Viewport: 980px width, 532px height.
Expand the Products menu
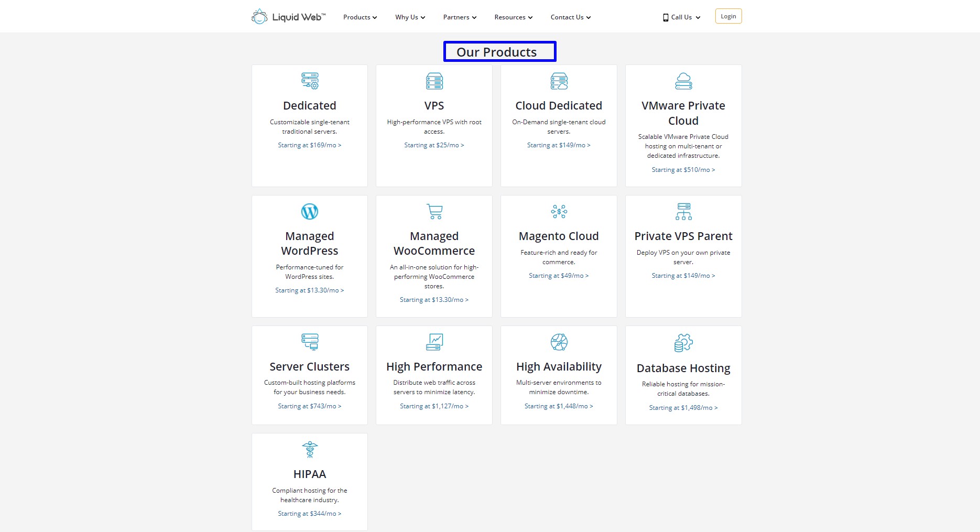point(360,17)
